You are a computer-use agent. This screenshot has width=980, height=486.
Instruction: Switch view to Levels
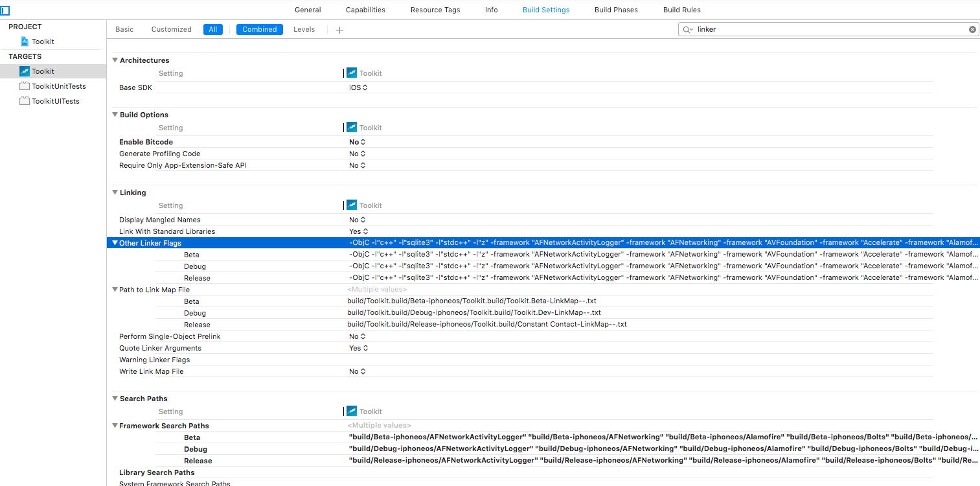[x=304, y=29]
